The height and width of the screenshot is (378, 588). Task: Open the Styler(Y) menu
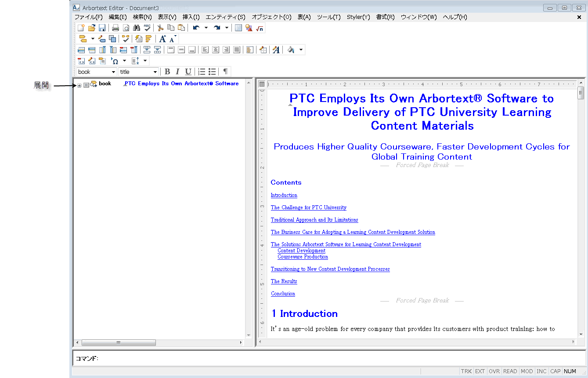click(x=358, y=17)
